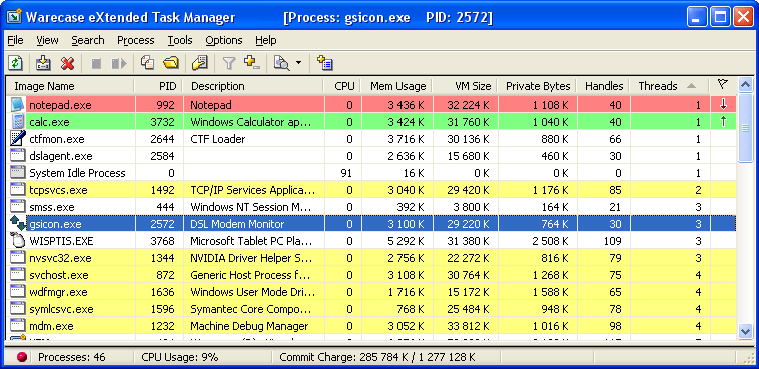
Task: Sort by the Description column header
Action: (253, 86)
